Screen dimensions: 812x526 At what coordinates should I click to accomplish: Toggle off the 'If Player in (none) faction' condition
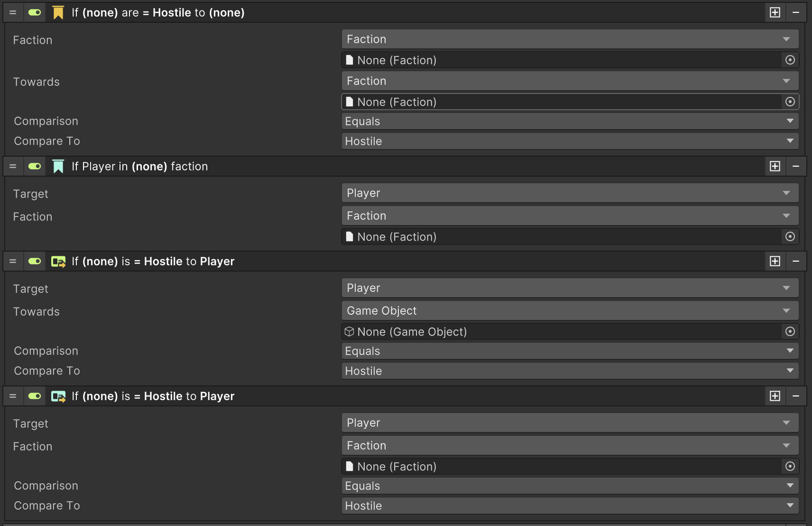[35, 167]
